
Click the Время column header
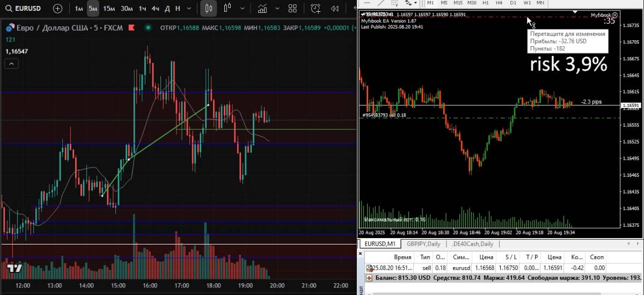point(402,257)
